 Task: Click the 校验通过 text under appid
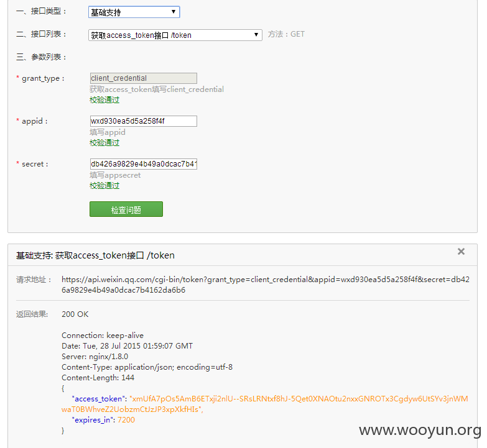(104, 143)
